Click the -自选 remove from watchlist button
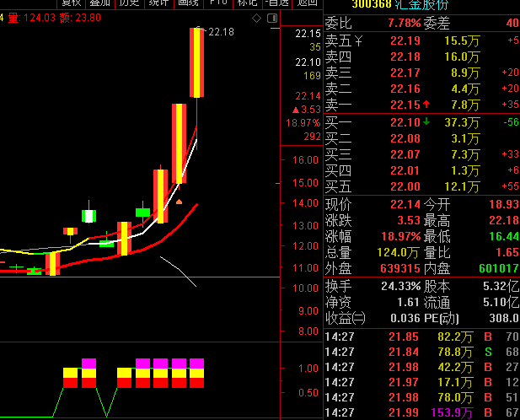Image resolution: width=520 pixels, height=420 pixels. 277,3
